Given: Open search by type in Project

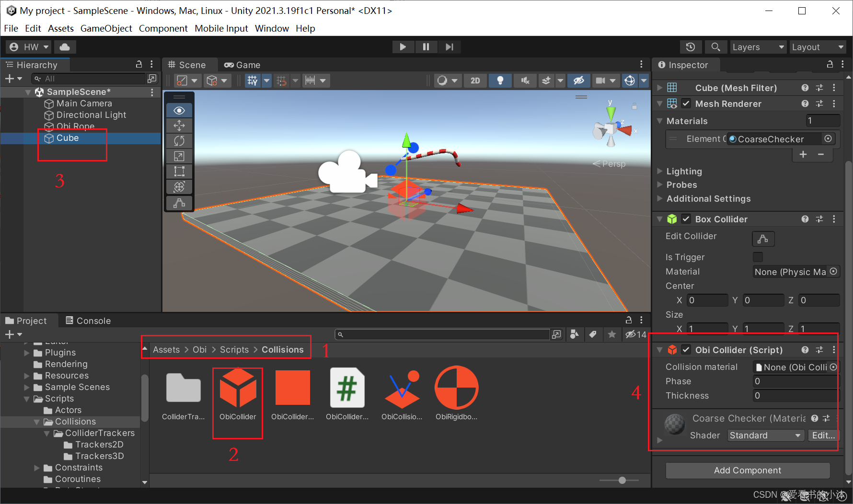Looking at the screenshot, I should pyautogui.click(x=575, y=334).
